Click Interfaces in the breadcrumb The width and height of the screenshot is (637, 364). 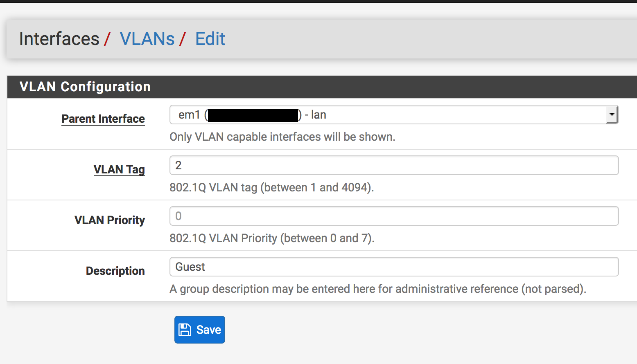tap(59, 39)
